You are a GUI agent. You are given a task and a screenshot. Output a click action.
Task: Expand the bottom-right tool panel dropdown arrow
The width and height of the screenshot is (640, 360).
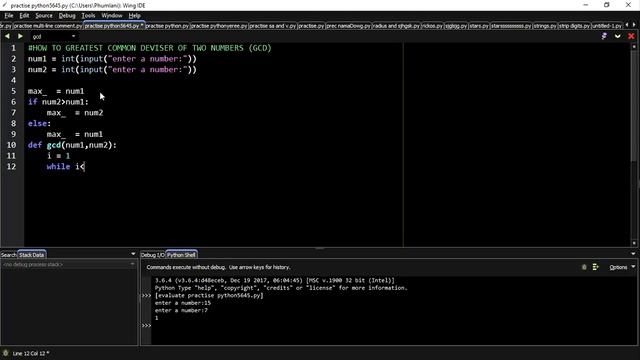pyautogui.click(x=633, y=254)
